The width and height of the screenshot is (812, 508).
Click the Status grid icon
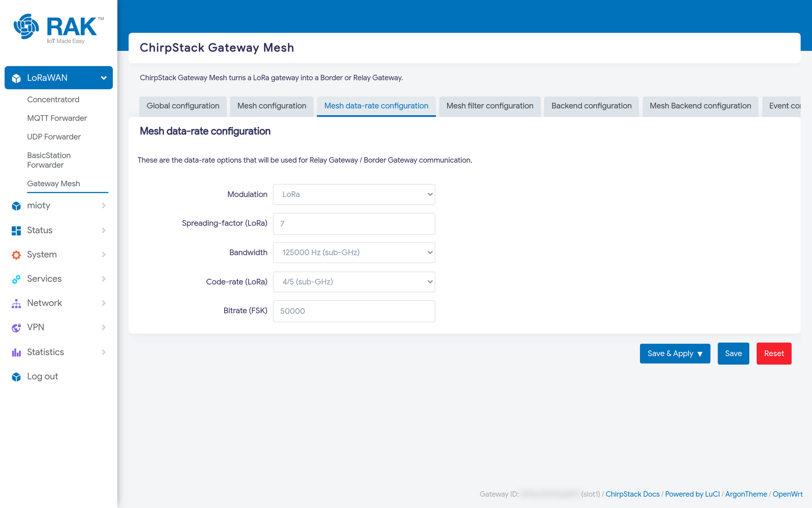tap(16, 230)
